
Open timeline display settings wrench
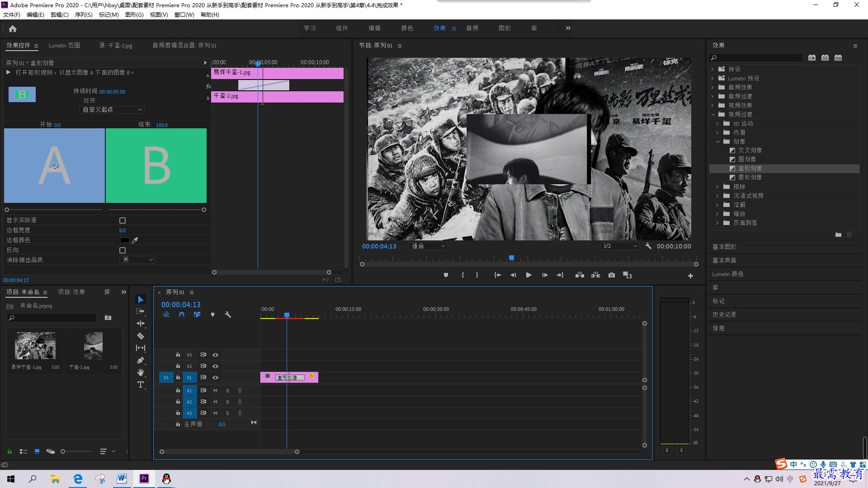[228, 314]
